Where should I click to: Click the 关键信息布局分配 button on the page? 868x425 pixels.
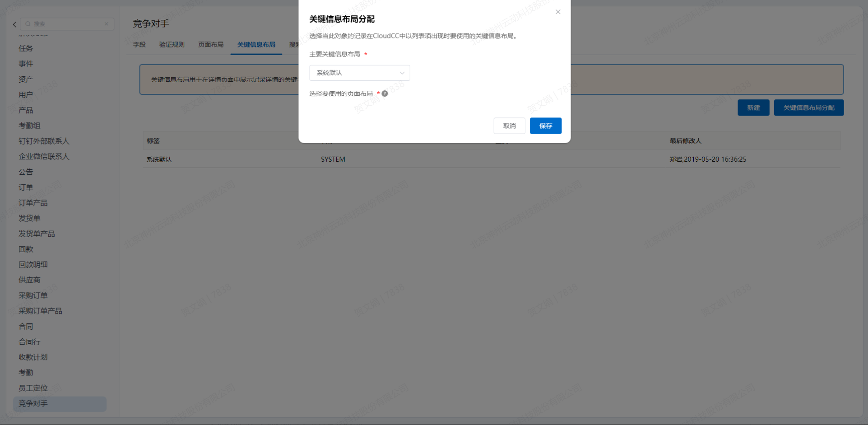click(808, 107)
